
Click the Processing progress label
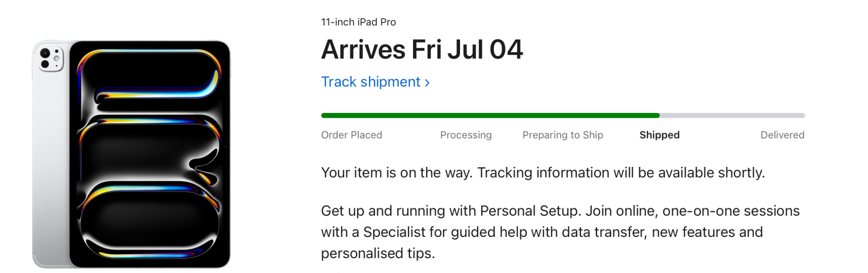[466, 135]
